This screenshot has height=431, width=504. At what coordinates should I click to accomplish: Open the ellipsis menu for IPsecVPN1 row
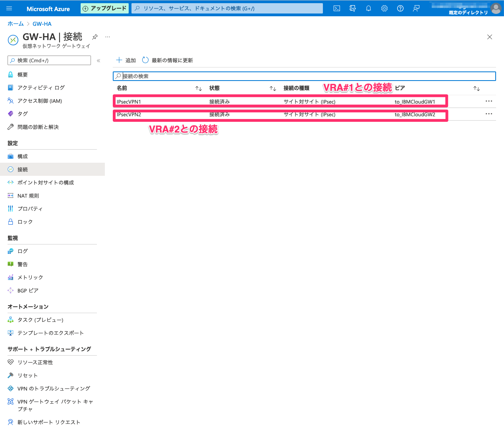pyautogui.click(x=489, y=101)
